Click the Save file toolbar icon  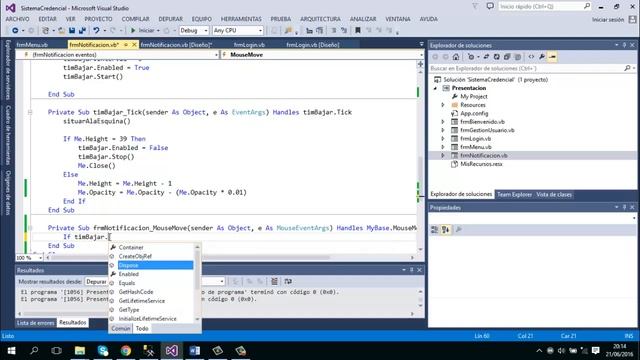point(72,31)
